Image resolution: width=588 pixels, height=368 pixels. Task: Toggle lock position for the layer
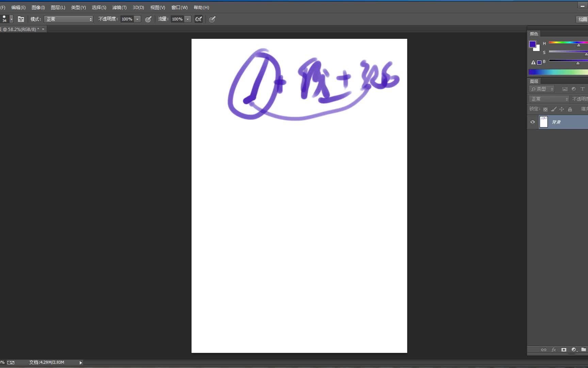point(561,109)
